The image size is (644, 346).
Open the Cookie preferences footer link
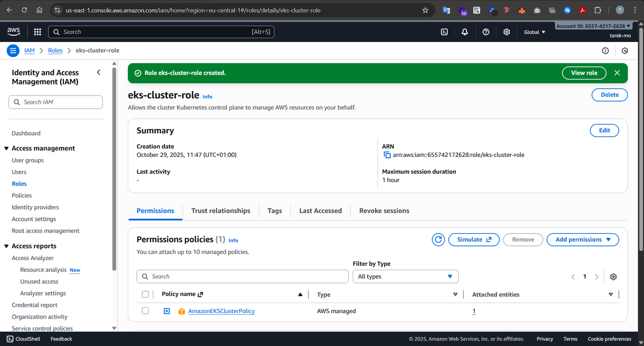click(x=610, y=339)
